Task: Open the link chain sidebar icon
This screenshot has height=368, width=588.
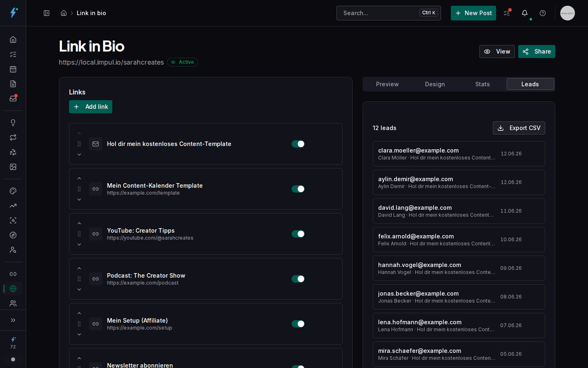Action: tap(13, 274)
